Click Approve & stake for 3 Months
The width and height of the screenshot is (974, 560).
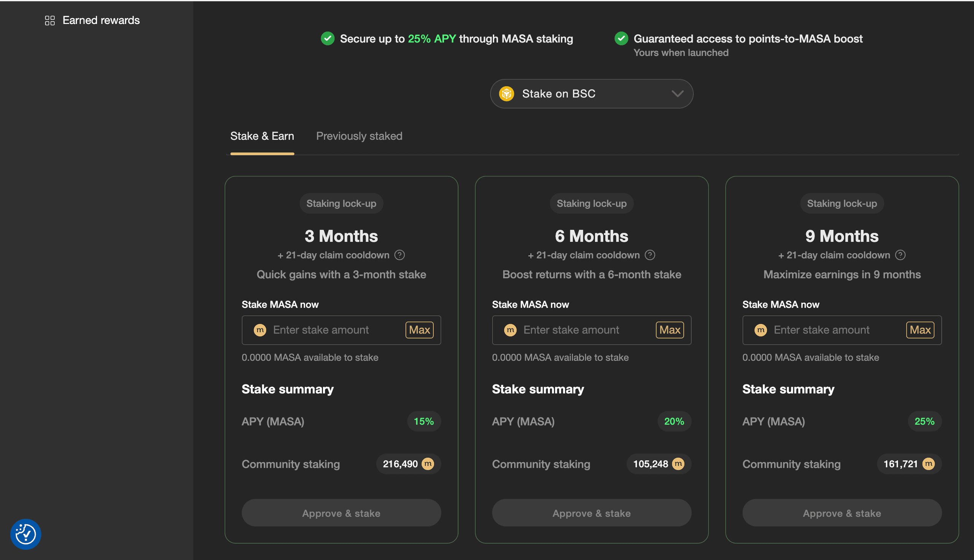pyautogui.click(x=341, y=513)
